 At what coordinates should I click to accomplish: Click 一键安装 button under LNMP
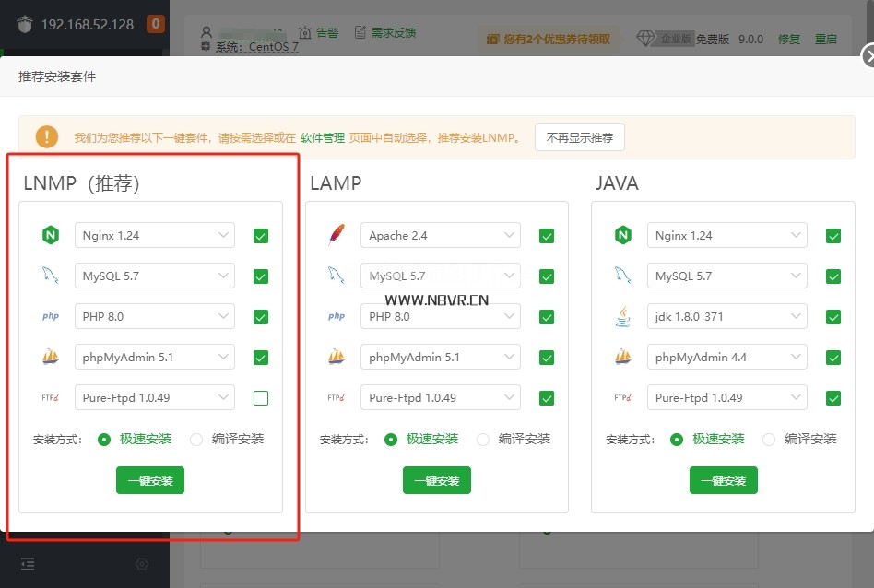tap(150, 480)
